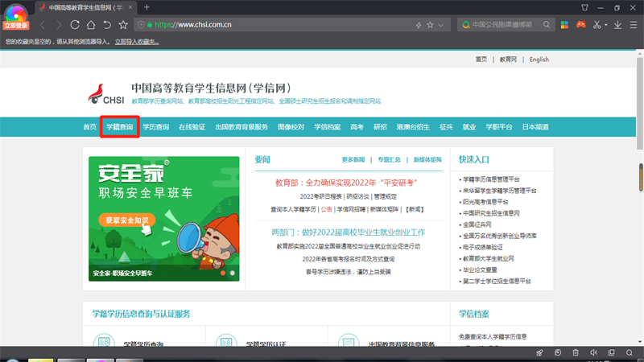Open 学历查询 navigation item
This screenshot has height=362, width=644.
[x=155, y=127]
